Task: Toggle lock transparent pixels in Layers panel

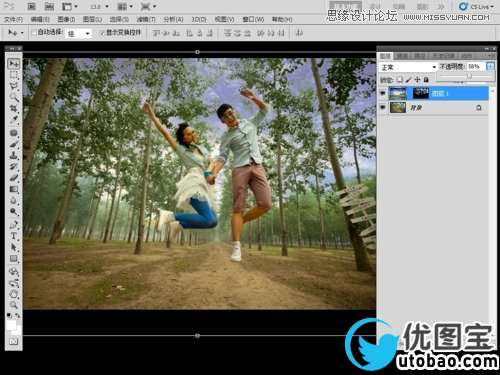Action: [400, 79]
